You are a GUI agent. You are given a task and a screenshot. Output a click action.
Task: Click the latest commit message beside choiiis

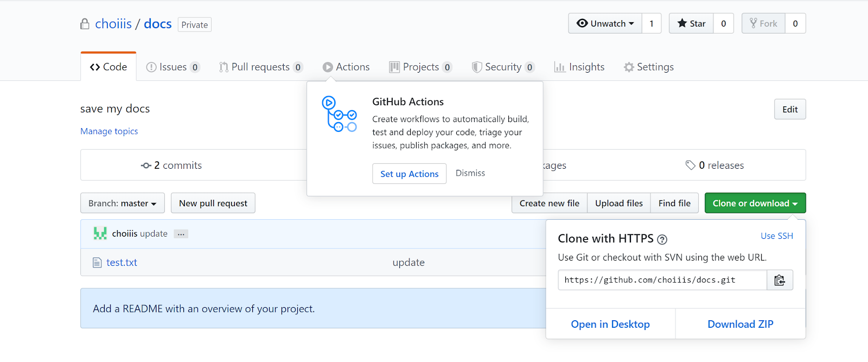click(x=154, y=234)
